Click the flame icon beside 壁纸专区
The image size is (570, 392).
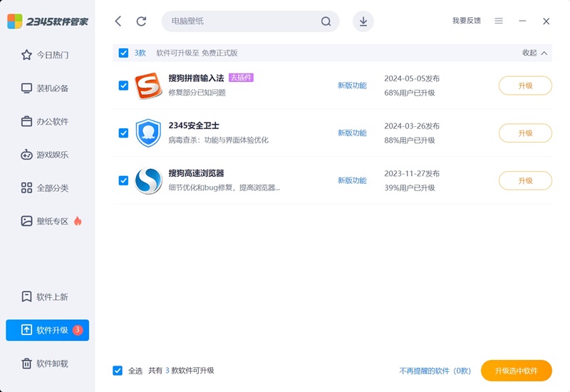pyautogui.click(x=78, y=221)
